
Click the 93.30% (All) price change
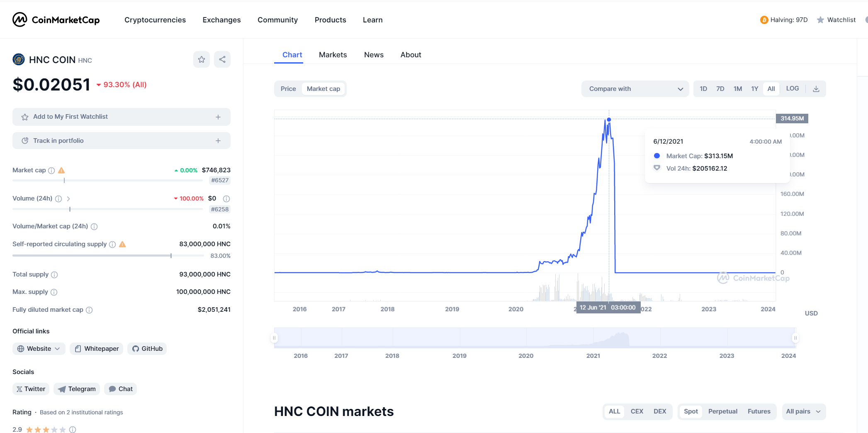122,85
